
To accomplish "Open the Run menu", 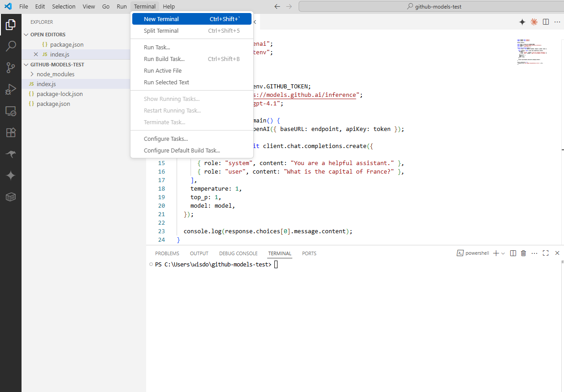I will [121, 6].
